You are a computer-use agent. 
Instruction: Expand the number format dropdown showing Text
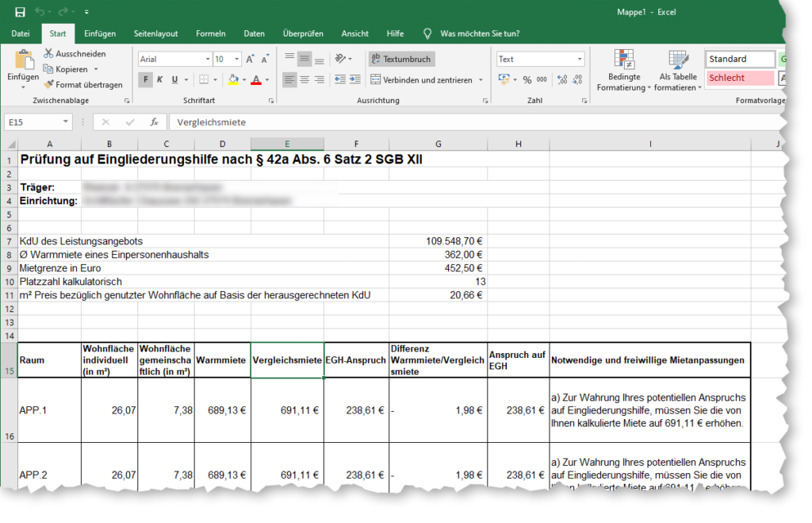point(580,60)
